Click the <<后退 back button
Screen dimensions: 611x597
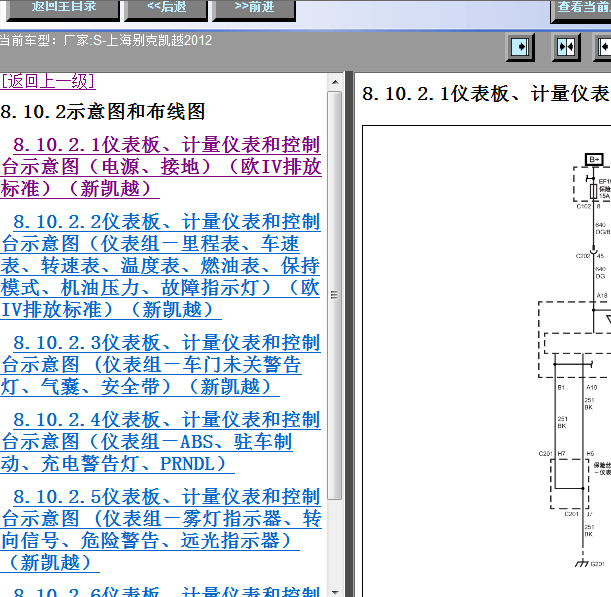166,9
